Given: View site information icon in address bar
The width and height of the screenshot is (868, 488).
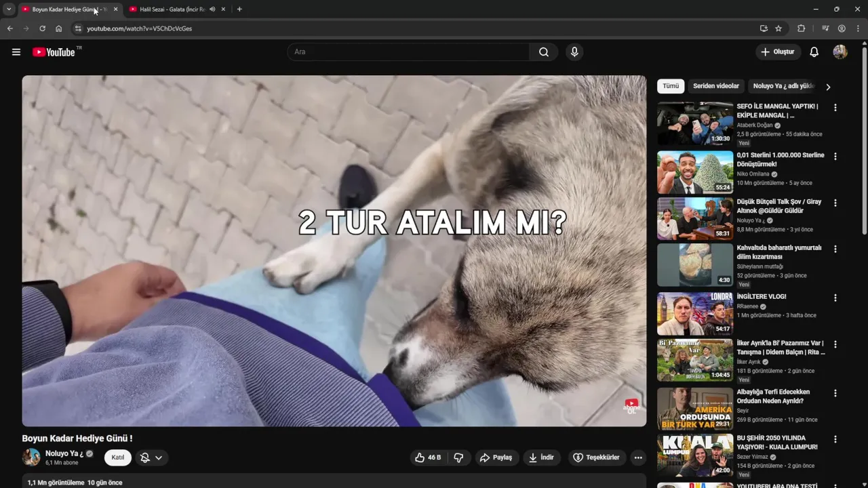Looking at the screenshot, I should (78, 28).
